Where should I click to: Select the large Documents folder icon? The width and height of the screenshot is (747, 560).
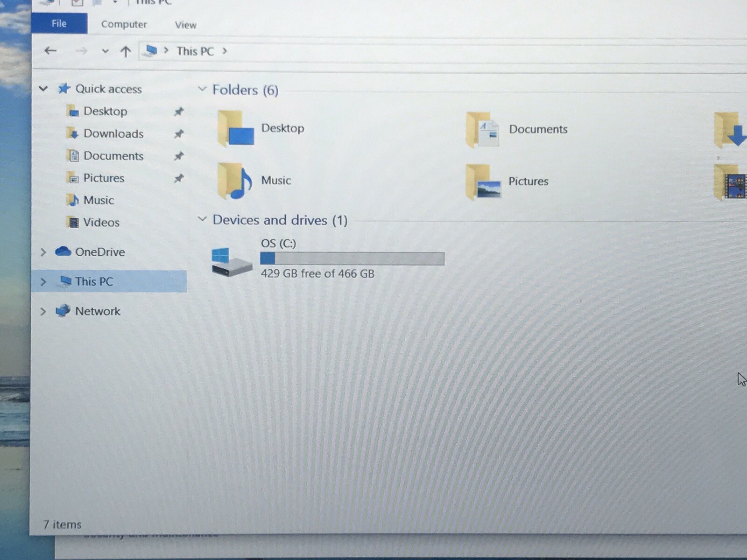[483, 130]
